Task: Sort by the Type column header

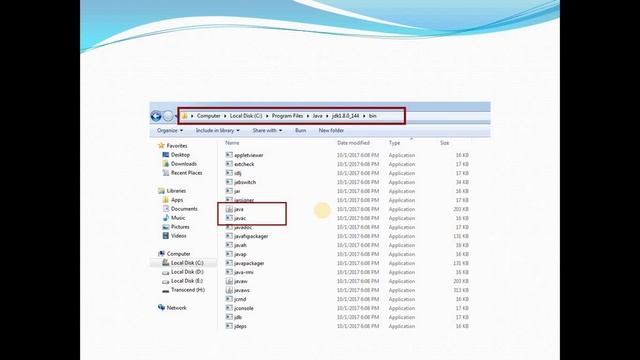Action: (394, 143)
